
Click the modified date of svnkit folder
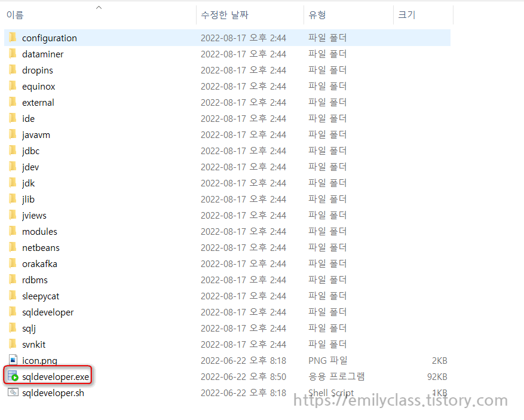click(x=243, y=345)
